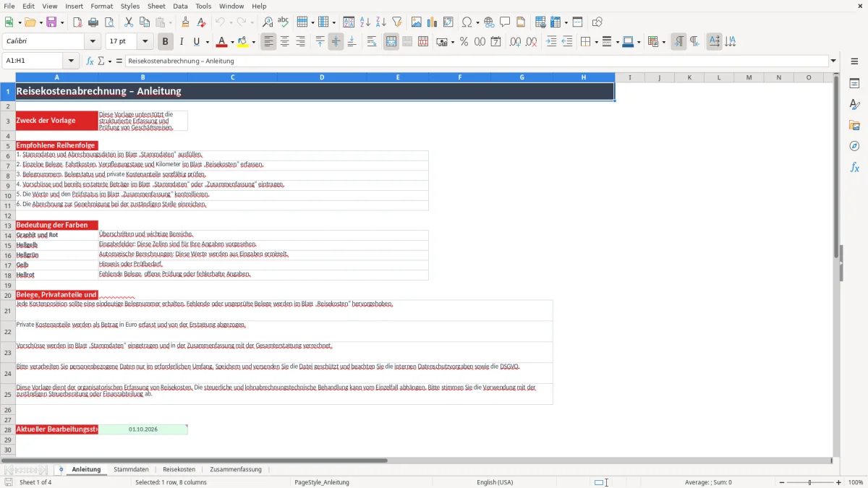Image resolution: width=868 pixels, height=488 pixels.
Task: Open the font color dropdown arrow
Action: pos(232,42)
